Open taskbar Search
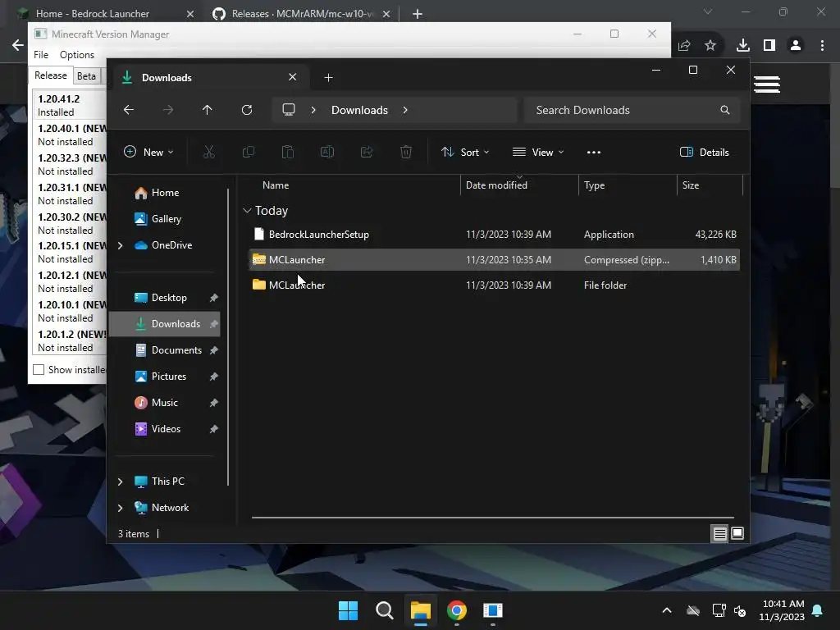 click(x=384, y=610)
